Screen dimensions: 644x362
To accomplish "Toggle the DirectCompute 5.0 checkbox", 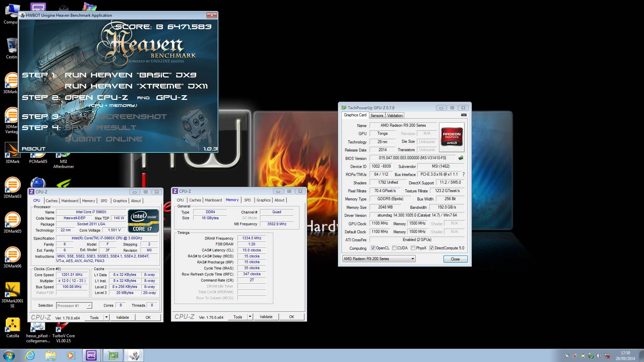I will click(x=431, y=248).
